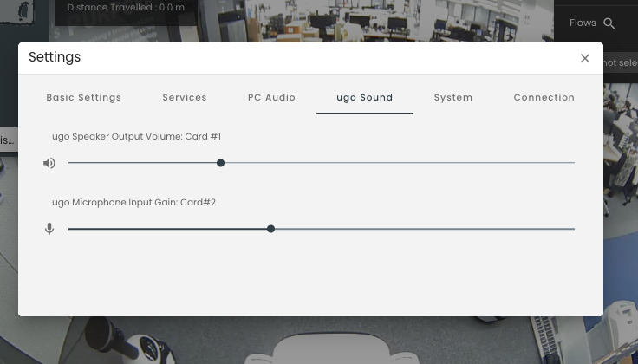Click the microphone icon

[x=49, y=229]
